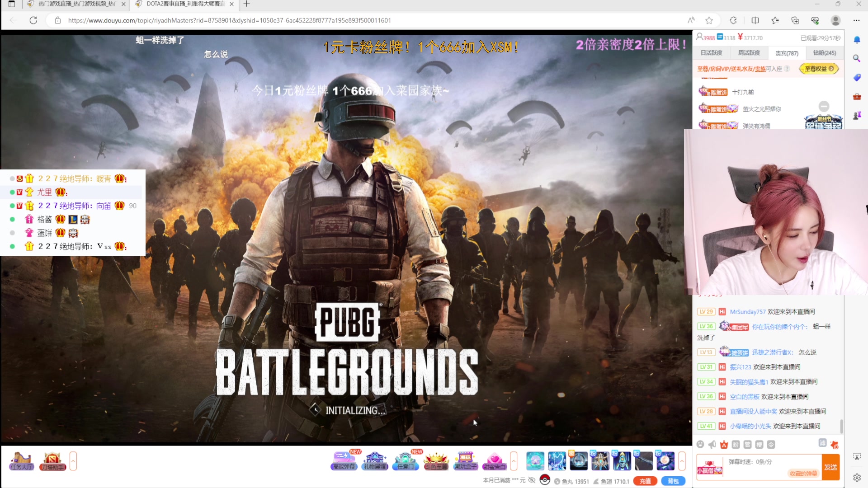Expand the left activity icons chevron
868x488 pixels.
[x=73, y=461]
